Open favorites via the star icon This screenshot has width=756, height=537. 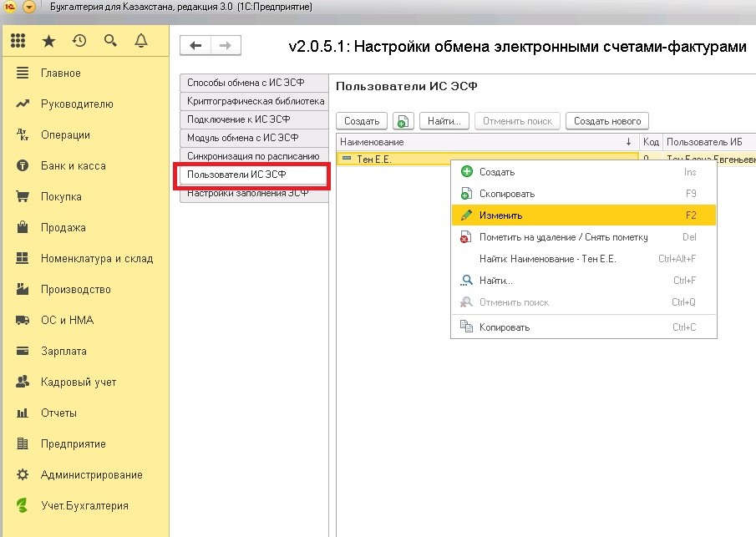pyautogui.click(x=49, y=39)
